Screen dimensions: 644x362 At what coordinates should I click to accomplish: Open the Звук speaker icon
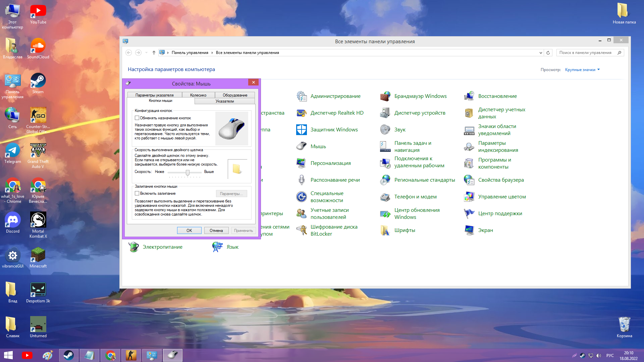point(385,130)
